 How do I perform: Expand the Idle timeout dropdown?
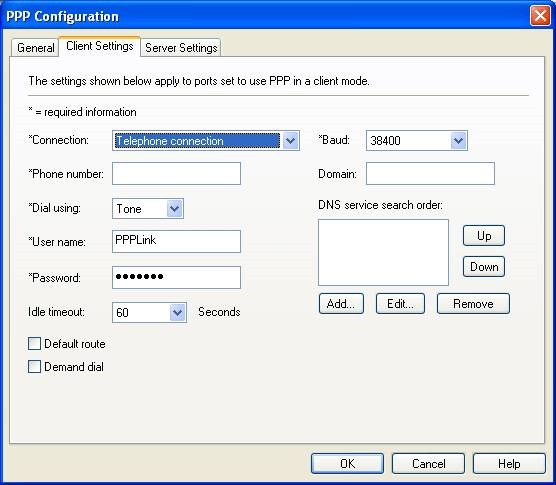coord(177,312)
